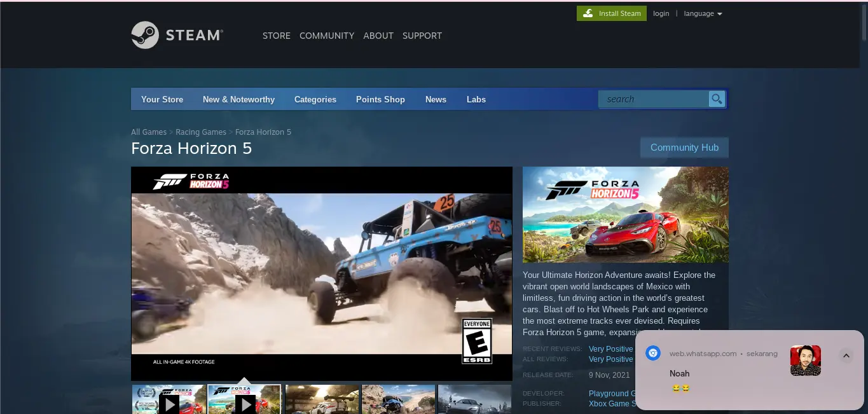Click the Forza Horizon 5 header capsule image
Screen dimensions: 868x414
pyautogui.click(x=626, y=215)
